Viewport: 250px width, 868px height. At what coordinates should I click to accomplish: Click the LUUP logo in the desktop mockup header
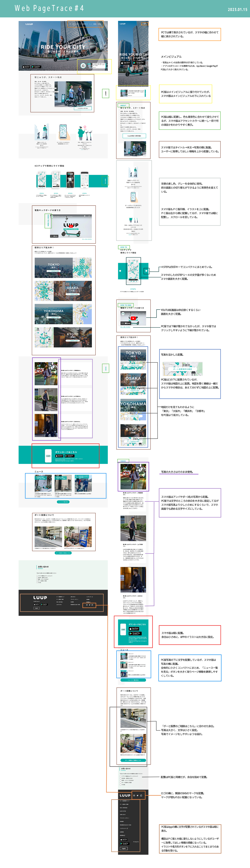[x=29, y=24]
